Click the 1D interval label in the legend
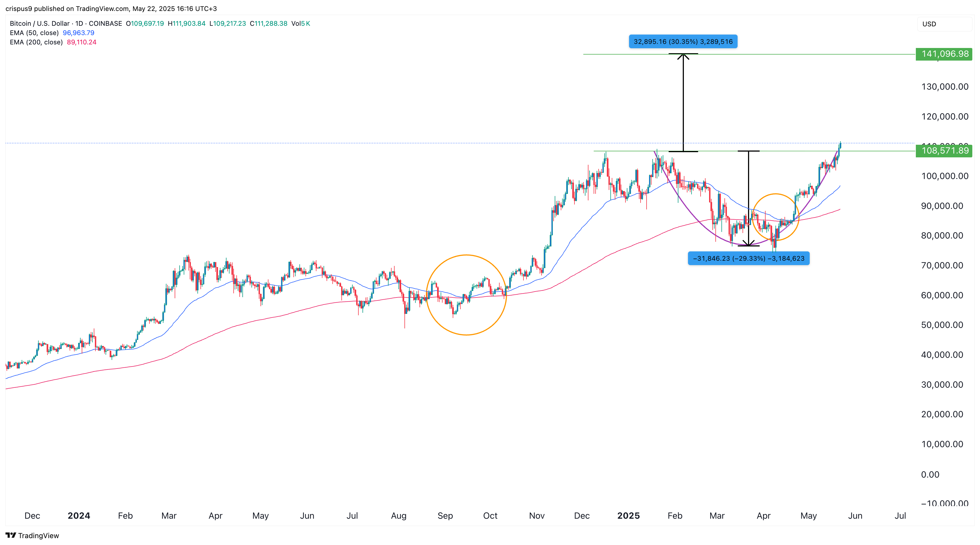This screenshot has width=980, height=545. 79,24
